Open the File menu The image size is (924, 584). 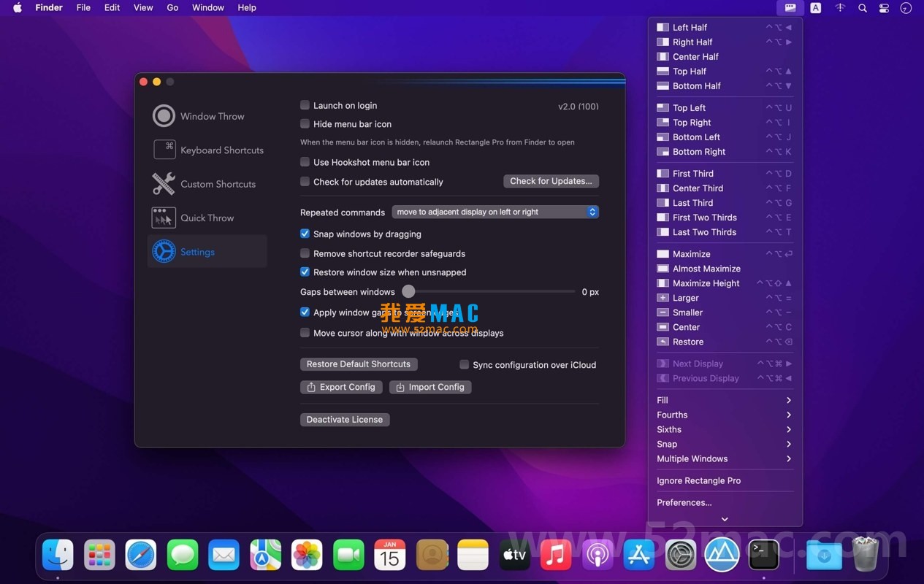click(84, 8)
